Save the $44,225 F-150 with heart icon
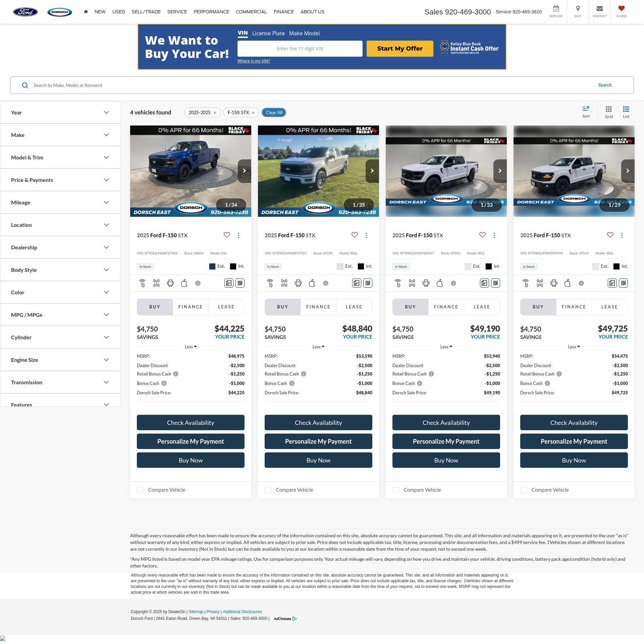This screenshot has width=644, height=644. pyautogui.click(x=227, y=235)
